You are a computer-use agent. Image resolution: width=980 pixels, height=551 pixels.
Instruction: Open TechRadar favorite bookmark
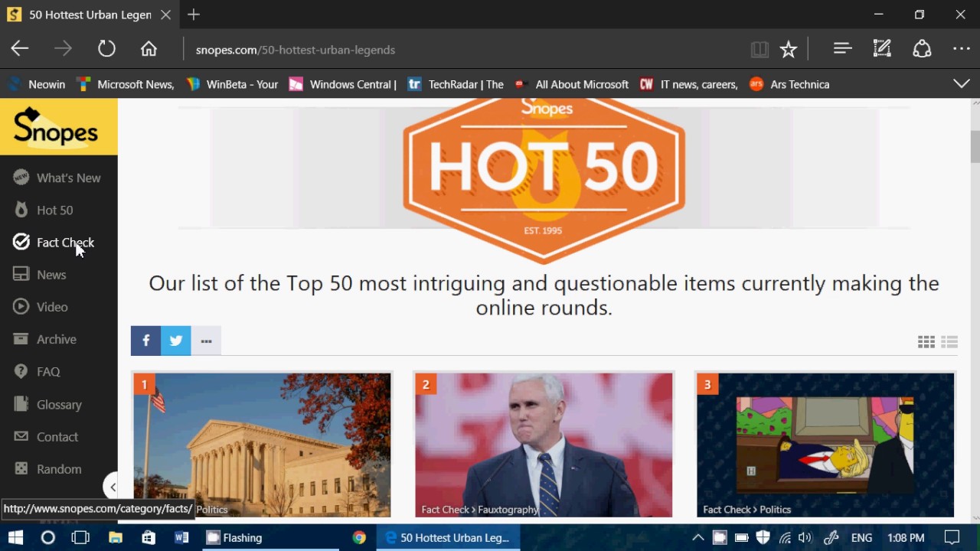[x=456, y=84]
